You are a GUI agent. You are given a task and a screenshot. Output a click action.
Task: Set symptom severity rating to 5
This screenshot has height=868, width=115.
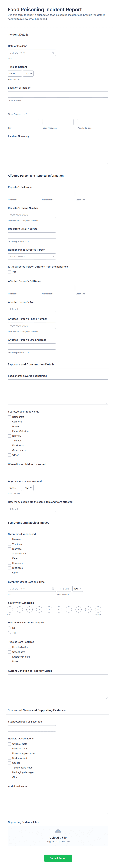pyautogui.click(x=49, y=610)
